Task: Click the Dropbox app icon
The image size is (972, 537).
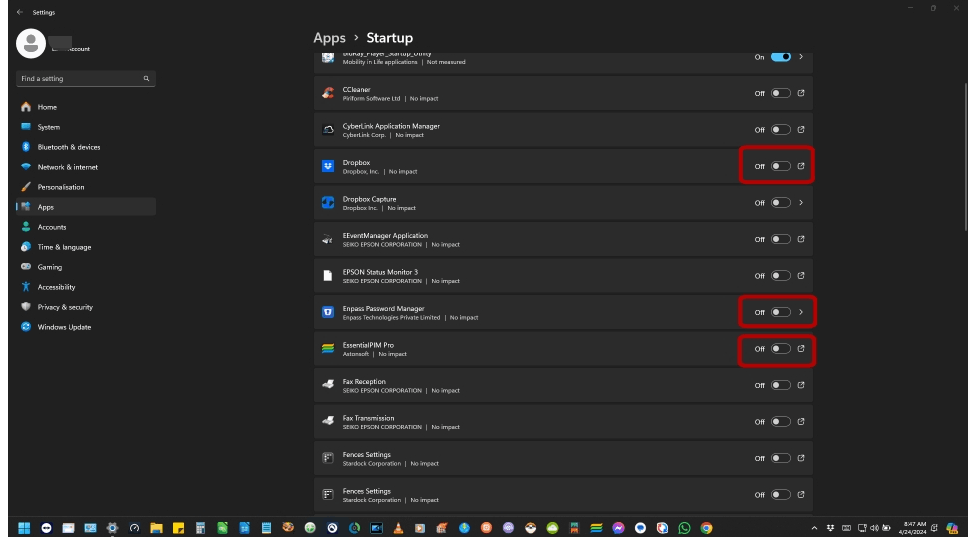Action: [328, 166]
